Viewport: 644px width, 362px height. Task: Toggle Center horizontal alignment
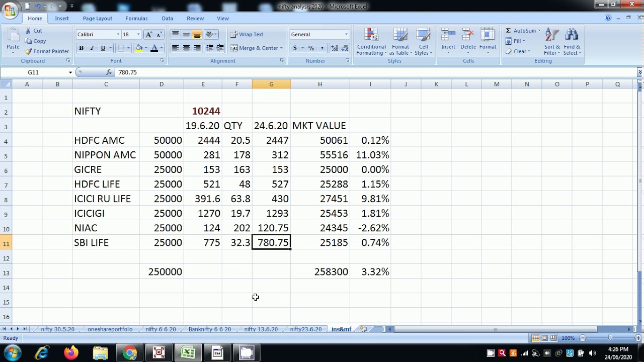tap(186, 48)
